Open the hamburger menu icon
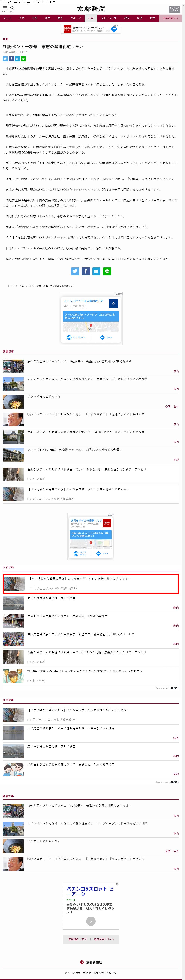 click(x=5, y=8)
